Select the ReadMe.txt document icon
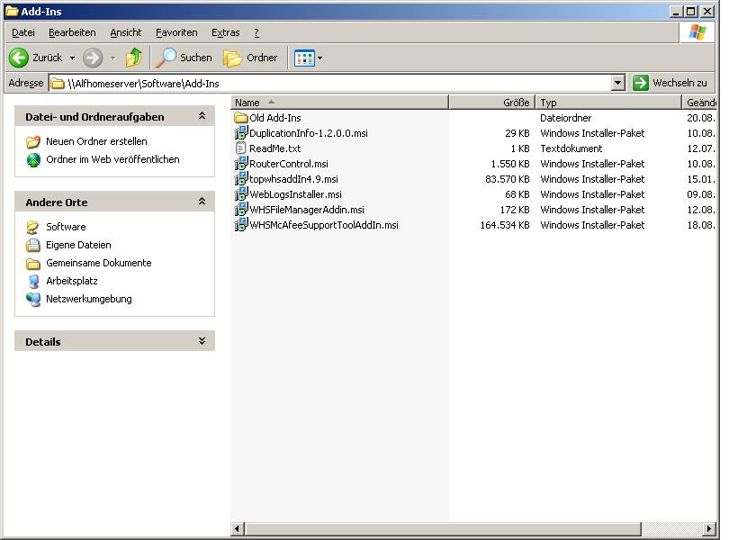Image resolution: width=756 pixels, height=540 pixels. [x=240, y=148]
